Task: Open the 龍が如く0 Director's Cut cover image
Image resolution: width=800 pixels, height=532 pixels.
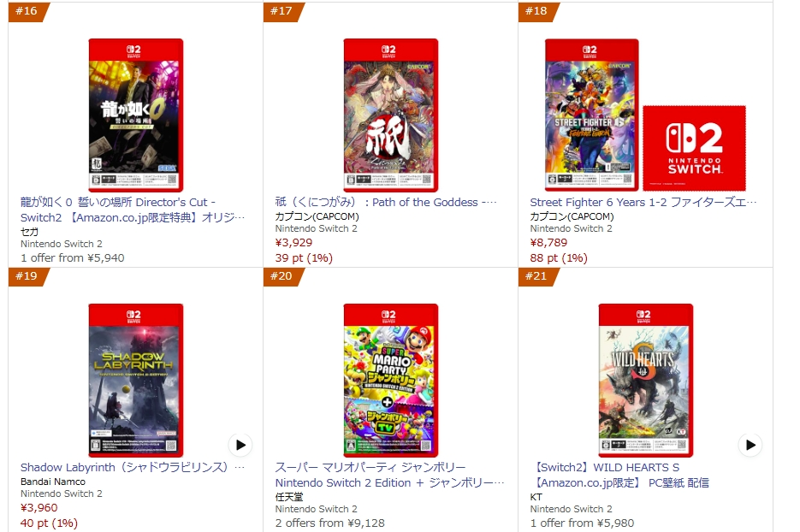Action: 136,115
